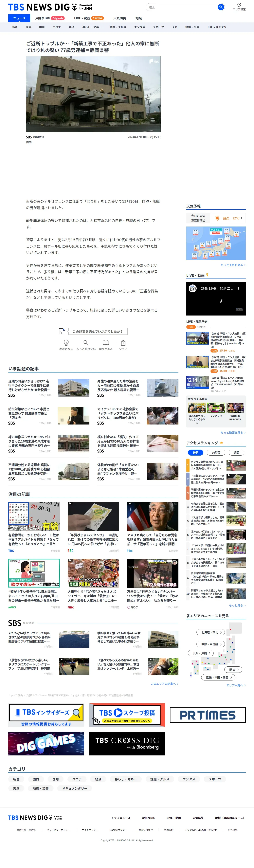Open footer トップニュース link
The width and height of the screenshot is (254, 868).
click(x=121, y=818)
